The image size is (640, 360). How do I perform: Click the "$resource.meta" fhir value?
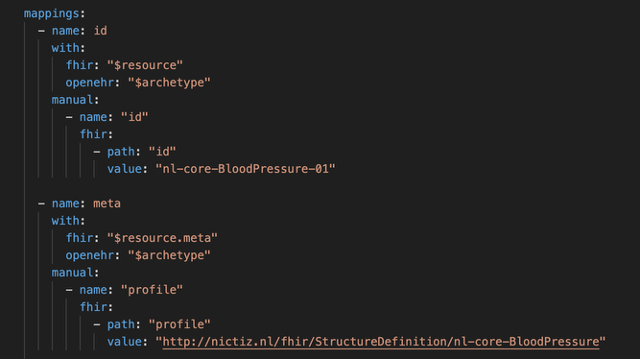(162, 238)
